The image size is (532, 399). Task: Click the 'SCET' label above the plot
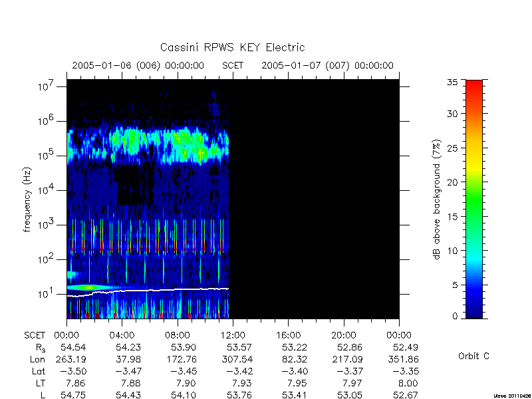233,65
